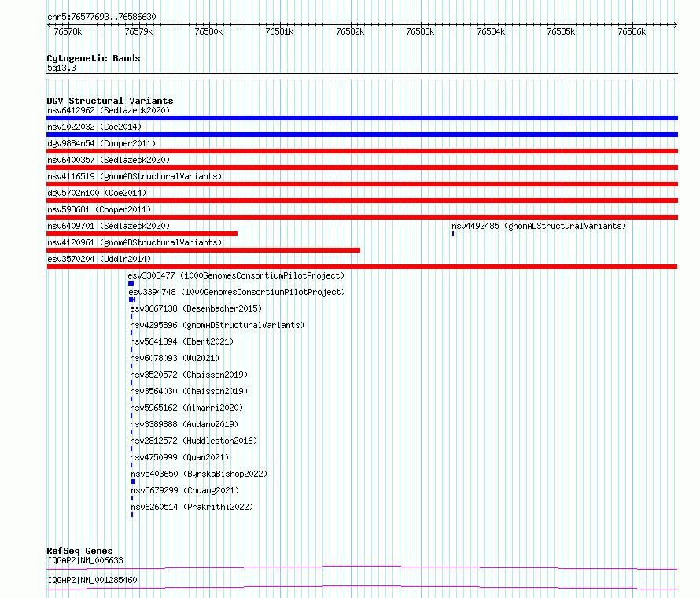Click the magenta line under IQGAP2|NM_001285460
This screenshot has height=598, width=700.
(362, 587)
